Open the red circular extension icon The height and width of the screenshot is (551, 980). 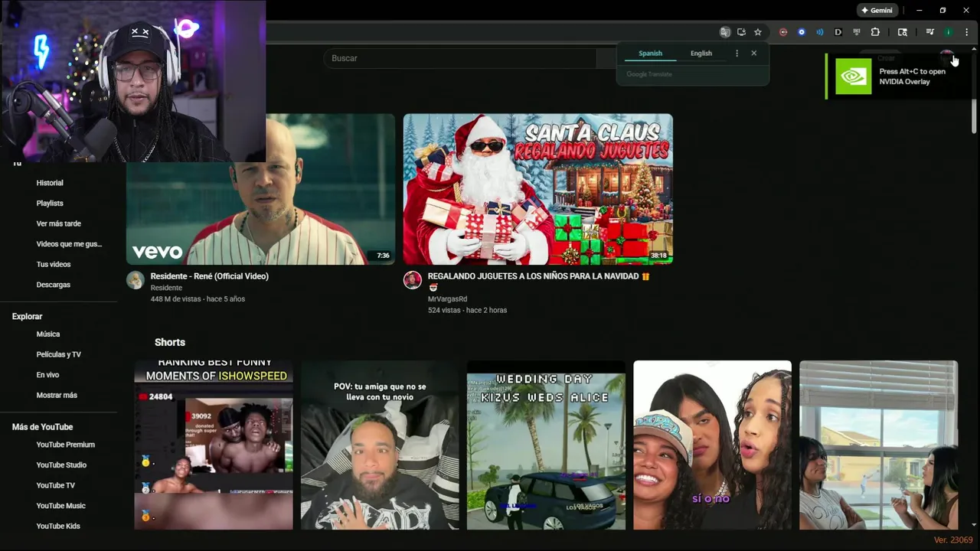point(783,32)
